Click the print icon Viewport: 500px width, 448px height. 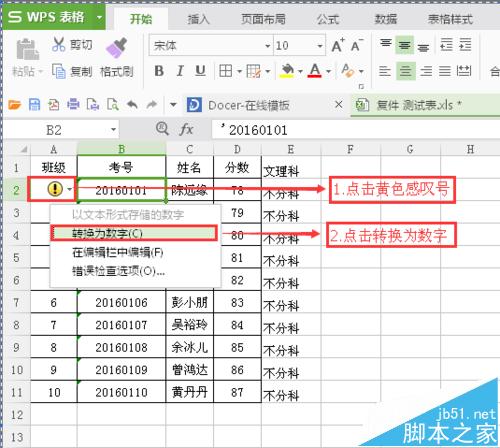[x=73, y=105]
